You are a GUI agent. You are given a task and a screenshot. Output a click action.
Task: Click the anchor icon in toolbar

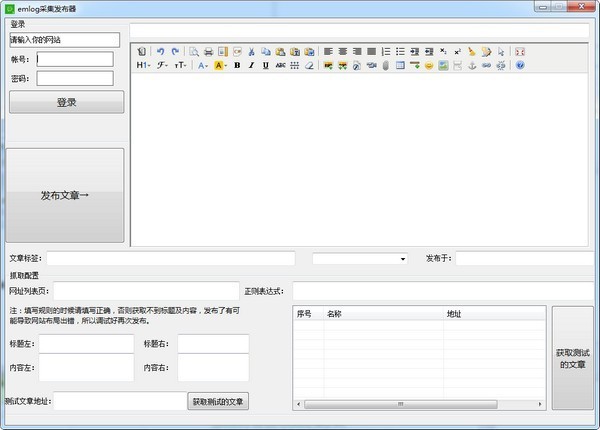472,65
